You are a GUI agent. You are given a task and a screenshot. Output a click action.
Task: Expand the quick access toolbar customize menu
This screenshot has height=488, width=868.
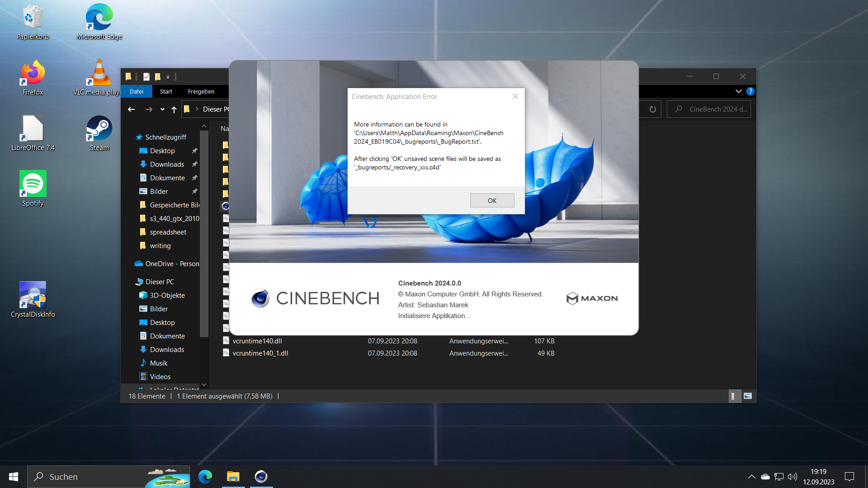point(168,77)
